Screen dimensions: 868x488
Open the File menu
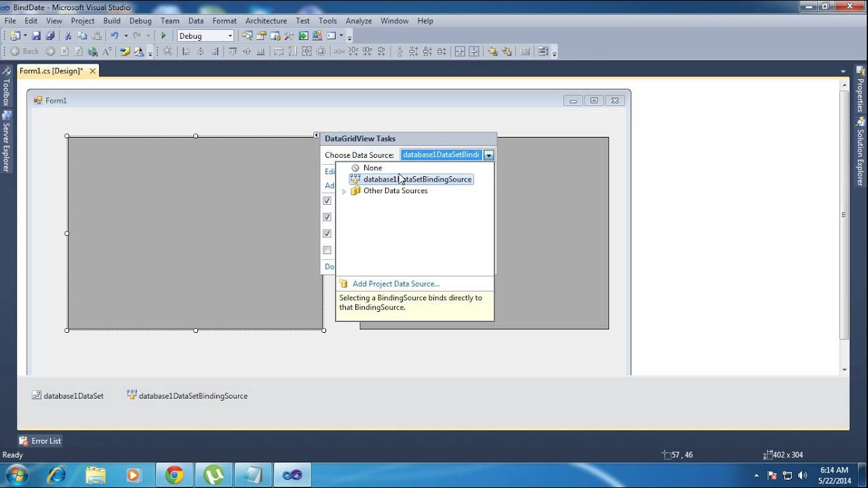point(10,21)
